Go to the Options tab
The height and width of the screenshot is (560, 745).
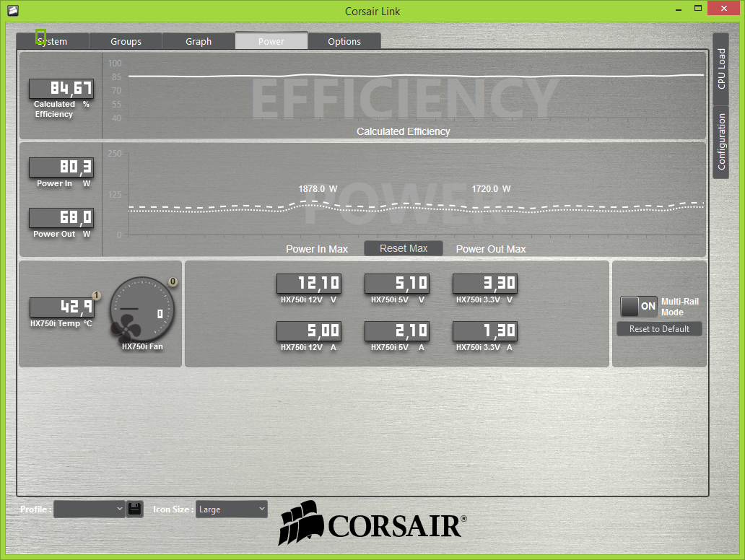[344, 41]
